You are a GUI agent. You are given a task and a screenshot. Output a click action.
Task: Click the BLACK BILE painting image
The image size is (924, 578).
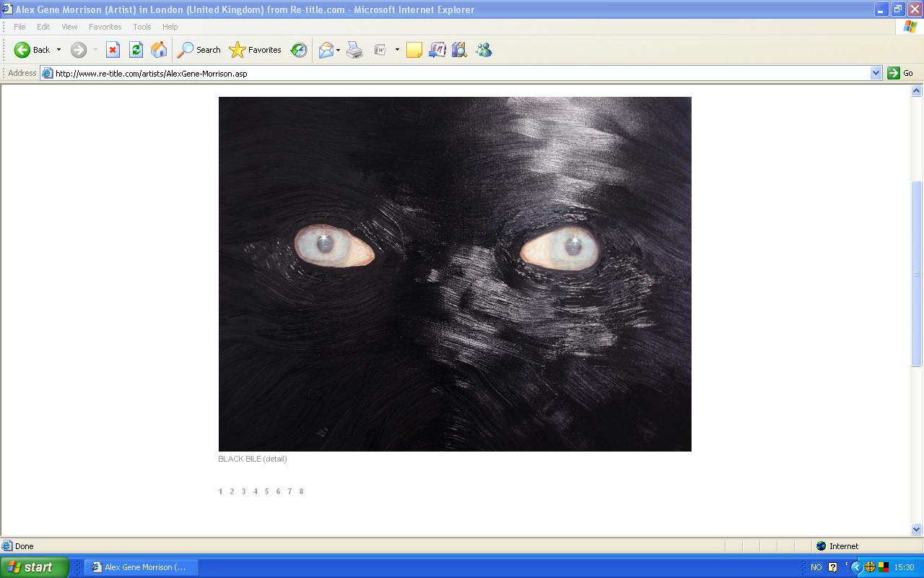(455, 274)
